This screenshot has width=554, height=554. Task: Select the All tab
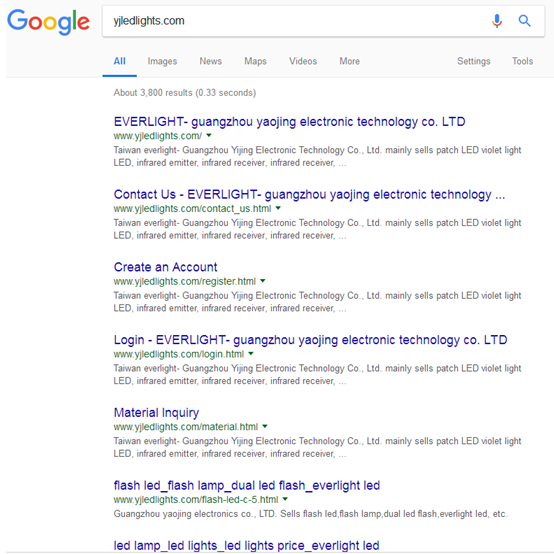tap(119, 61)
